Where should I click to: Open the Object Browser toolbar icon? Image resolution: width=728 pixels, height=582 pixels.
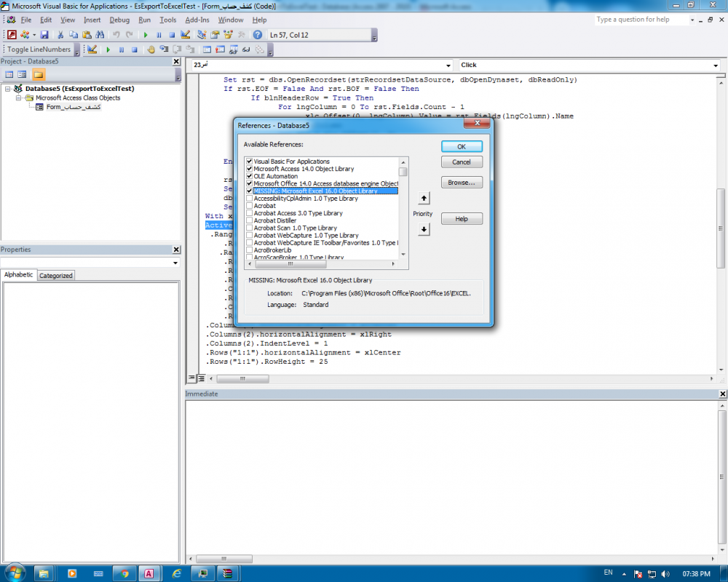(x=228, y=35)
